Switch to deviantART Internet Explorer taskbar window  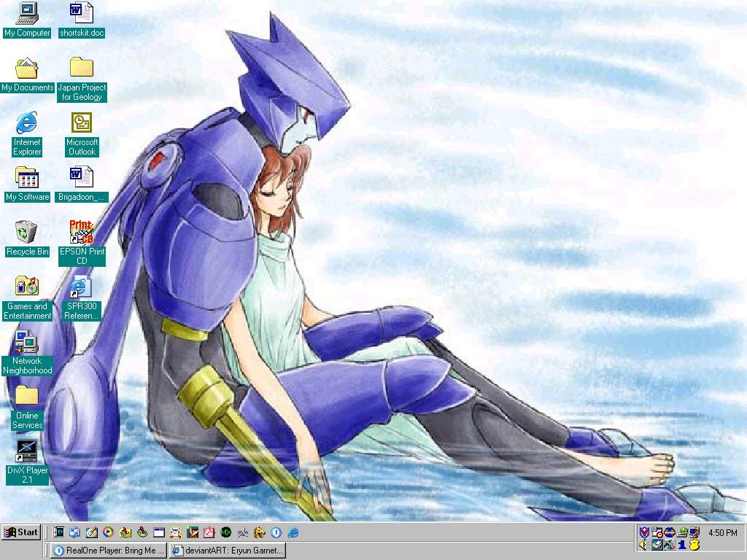[228, 551]
